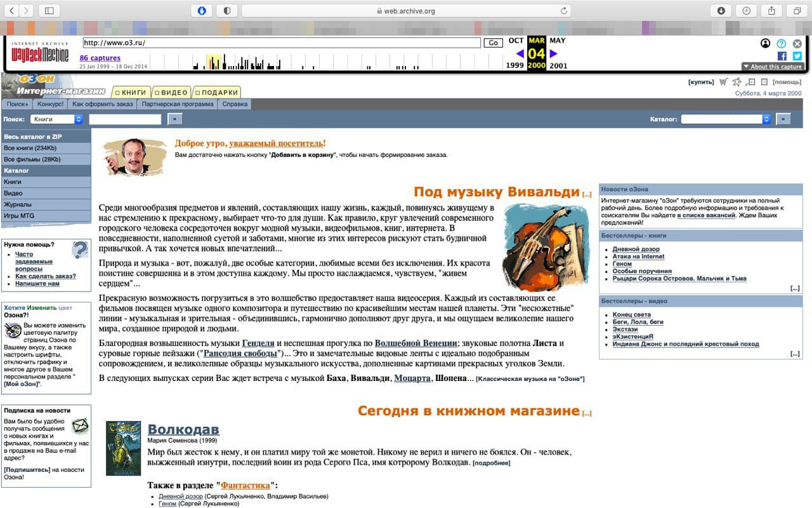Open the [Мой оЗон] personal section link
This screenshot has height=508, width=812.
pos(22,384)
